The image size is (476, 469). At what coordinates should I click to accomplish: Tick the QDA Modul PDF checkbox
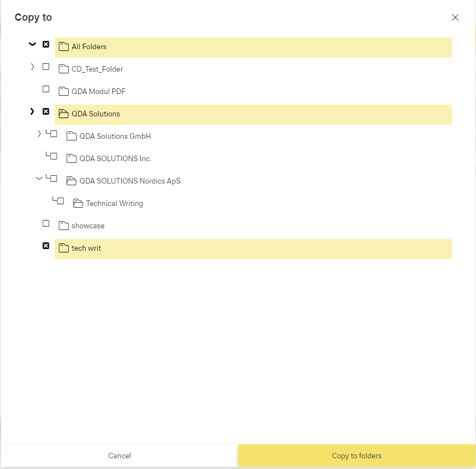[x=46, y=89]
